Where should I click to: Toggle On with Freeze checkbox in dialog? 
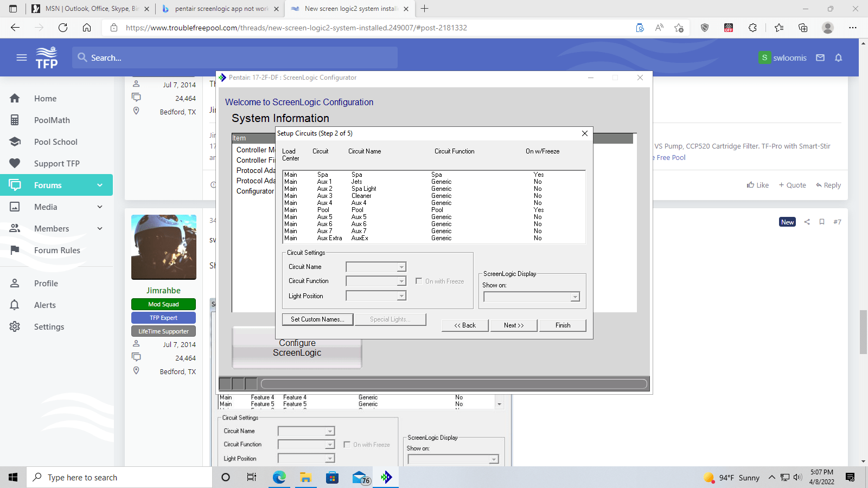pos(419,281)
